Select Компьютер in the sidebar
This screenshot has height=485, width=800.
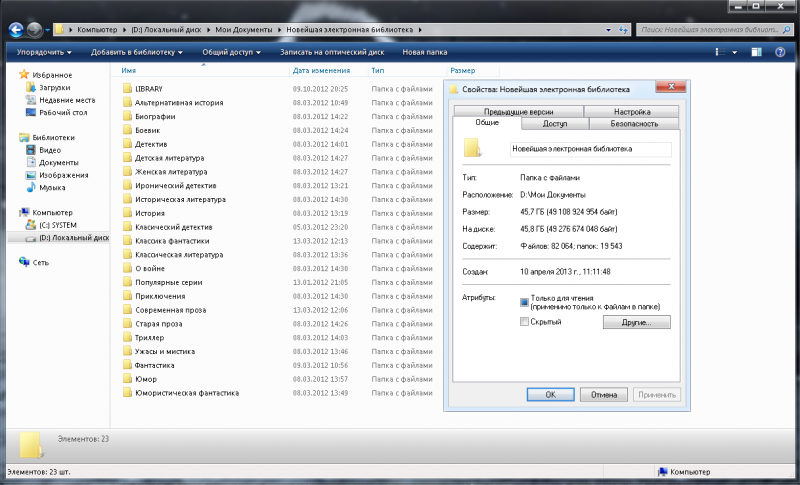click(x=46, y=212)
